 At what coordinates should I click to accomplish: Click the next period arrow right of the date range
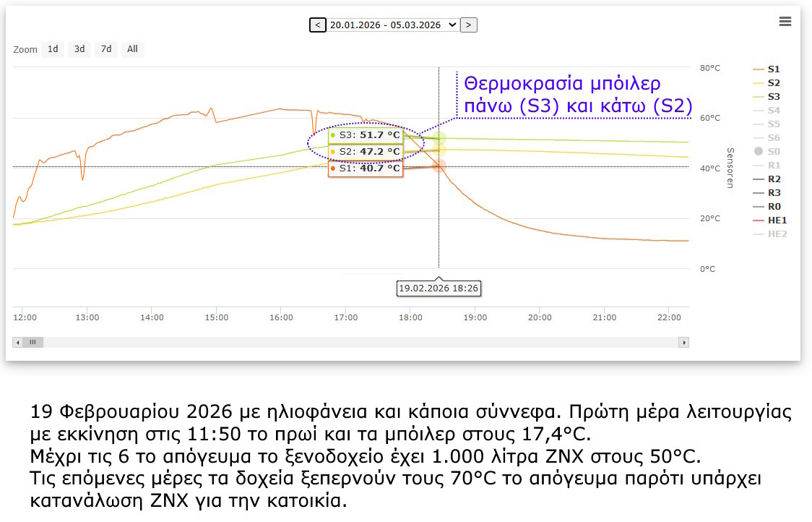coord(470,24)
